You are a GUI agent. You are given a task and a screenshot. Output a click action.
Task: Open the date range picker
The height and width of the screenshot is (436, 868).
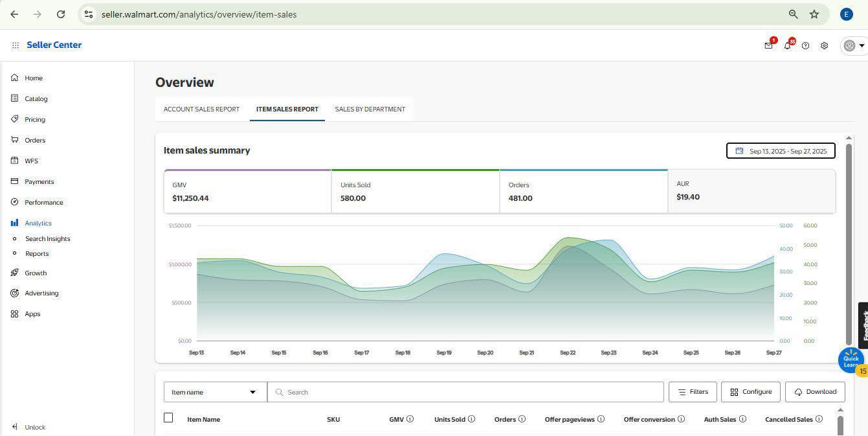pyautogui.click(x=781, y=151)
